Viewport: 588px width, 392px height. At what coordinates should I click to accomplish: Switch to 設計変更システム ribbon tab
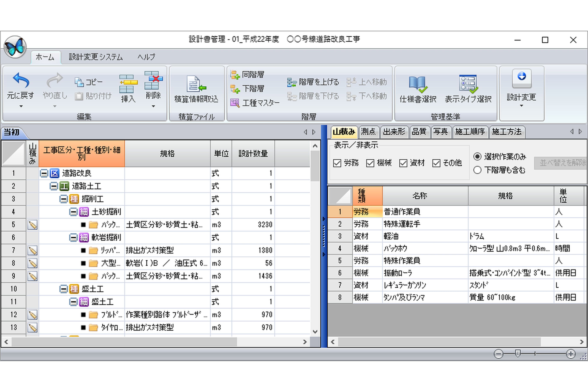(96, 57)
